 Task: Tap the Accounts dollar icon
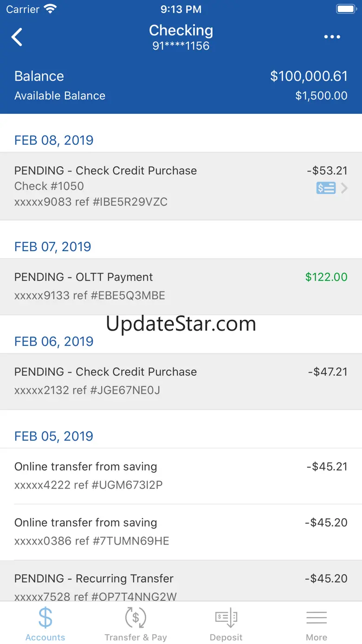point(45,618)
